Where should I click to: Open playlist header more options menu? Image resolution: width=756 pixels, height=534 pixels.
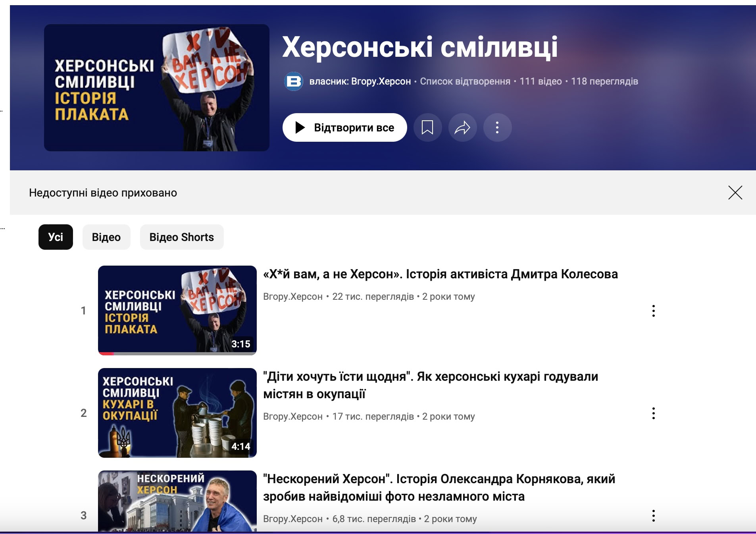click(497, 127)
